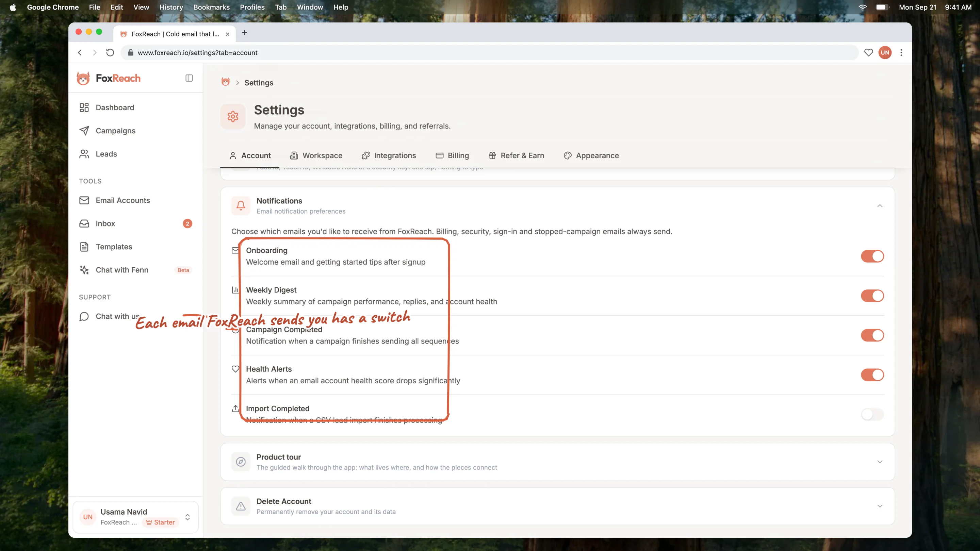Disable the Onboarding email toggle
Screen dimensions: 980x551
(x=872, y=256)
